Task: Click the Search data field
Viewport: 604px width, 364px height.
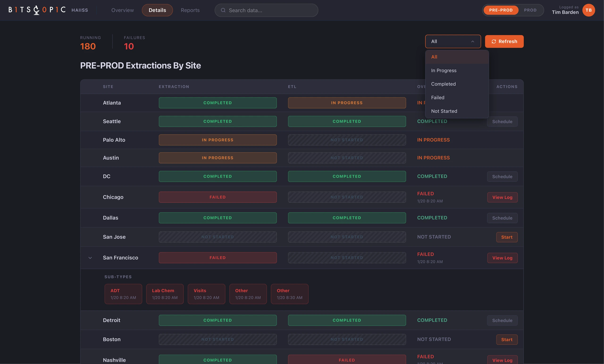Action: tap(266, 10)
